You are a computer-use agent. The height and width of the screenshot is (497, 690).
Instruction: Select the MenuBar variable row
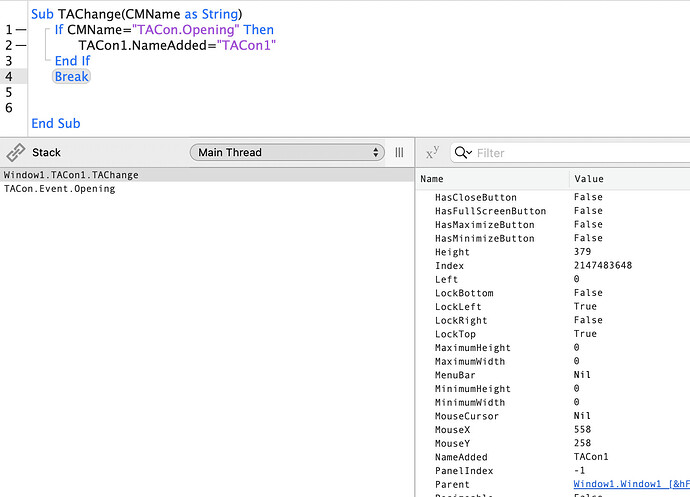(553, 375)
